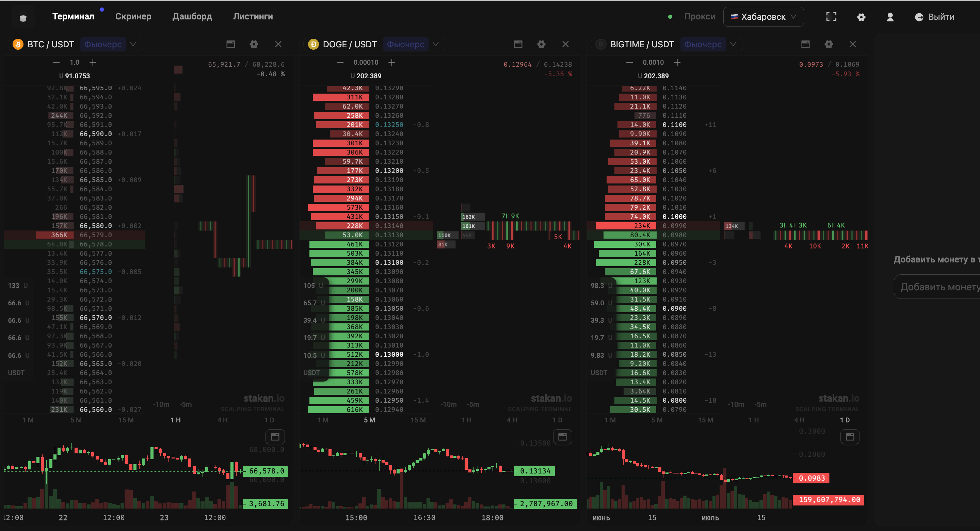This screenshot has width=980, height=531.
Task: Decrease BIGTIME price step with minus
Action: pos(630,62)
